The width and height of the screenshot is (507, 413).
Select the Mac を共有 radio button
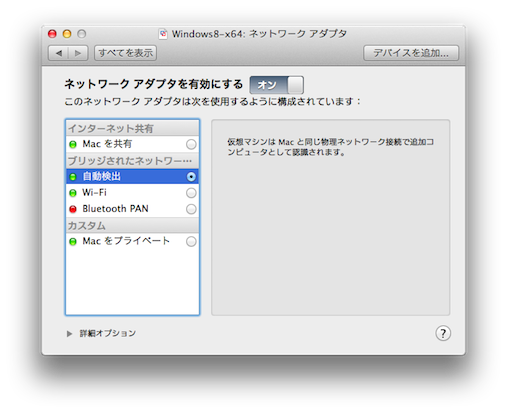pyautogui.click(x=191, y=144)
